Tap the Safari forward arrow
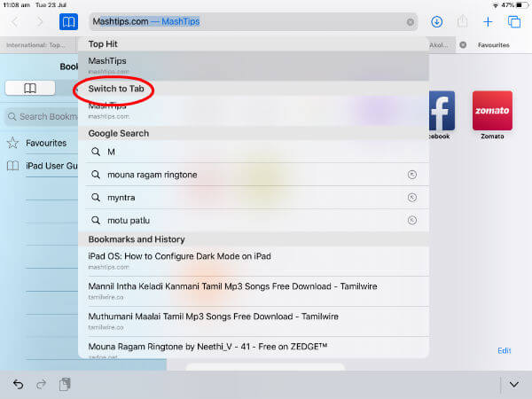Image resolution: width=532 pixels, height=399 pixels. [40, 22]
